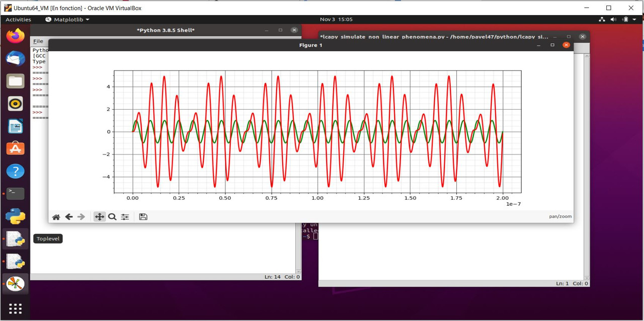644x321 pixels.
Task: Click the Toplevel tooltip label
Action: click(x=48, y=238)
